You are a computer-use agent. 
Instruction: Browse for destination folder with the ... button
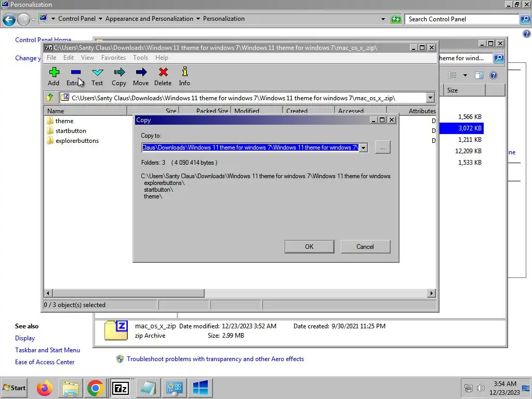[x=382, y=147]
